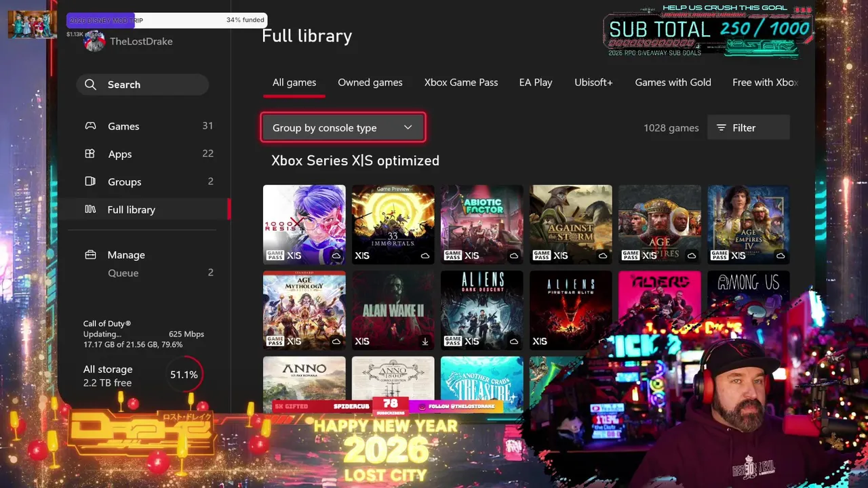Click the Games controller icon in sidebar
This screenshot has width=868, height=488.
click(x=90, y=126)
